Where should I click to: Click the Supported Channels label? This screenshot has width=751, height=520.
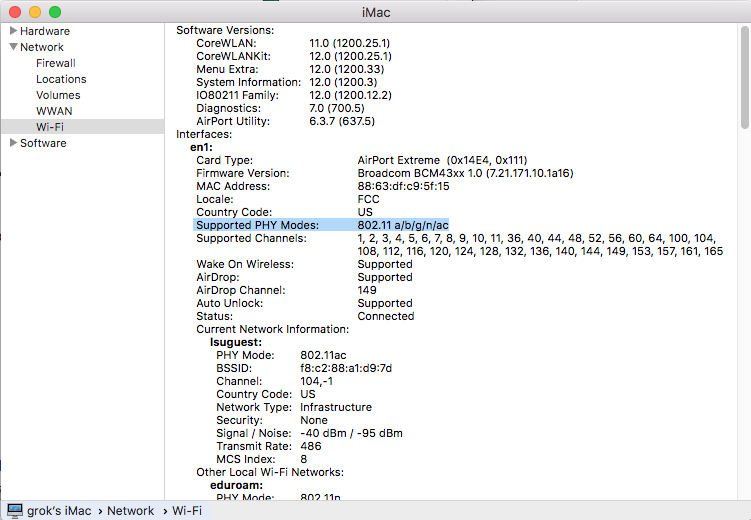[251, 238]
